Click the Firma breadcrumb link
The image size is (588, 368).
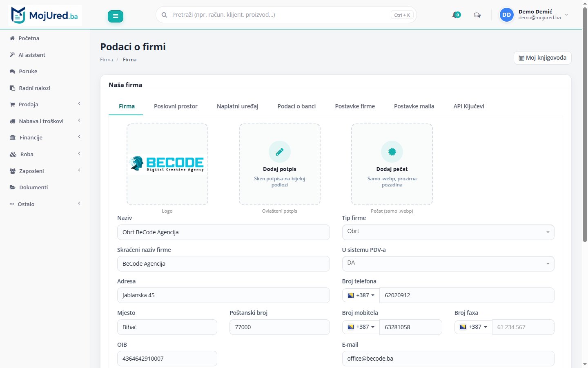[x=107, y=60]
